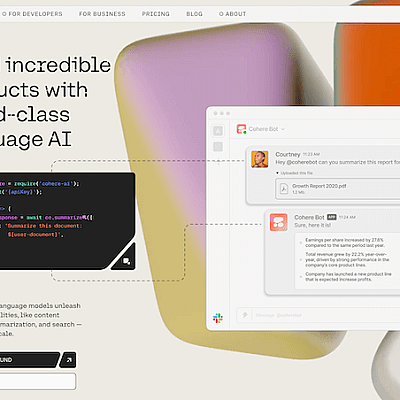Click the PDF file icon
This screenshot has width=400, height=400.
[284, 189]
